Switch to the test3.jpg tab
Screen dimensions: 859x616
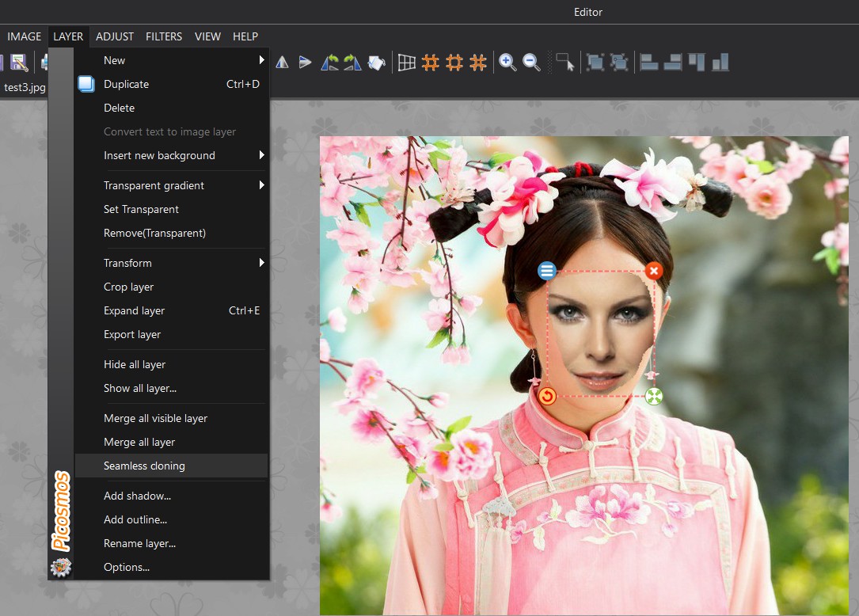click(x=24, y=87)
